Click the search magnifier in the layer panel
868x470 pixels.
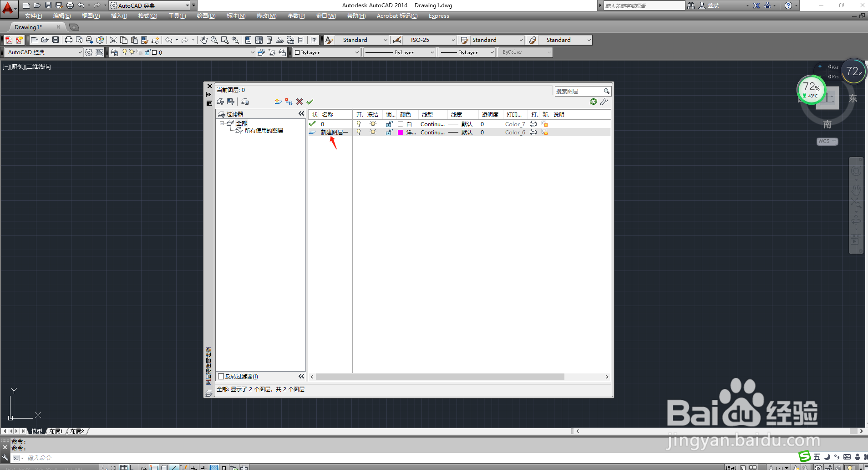click(x=606, y=91)
